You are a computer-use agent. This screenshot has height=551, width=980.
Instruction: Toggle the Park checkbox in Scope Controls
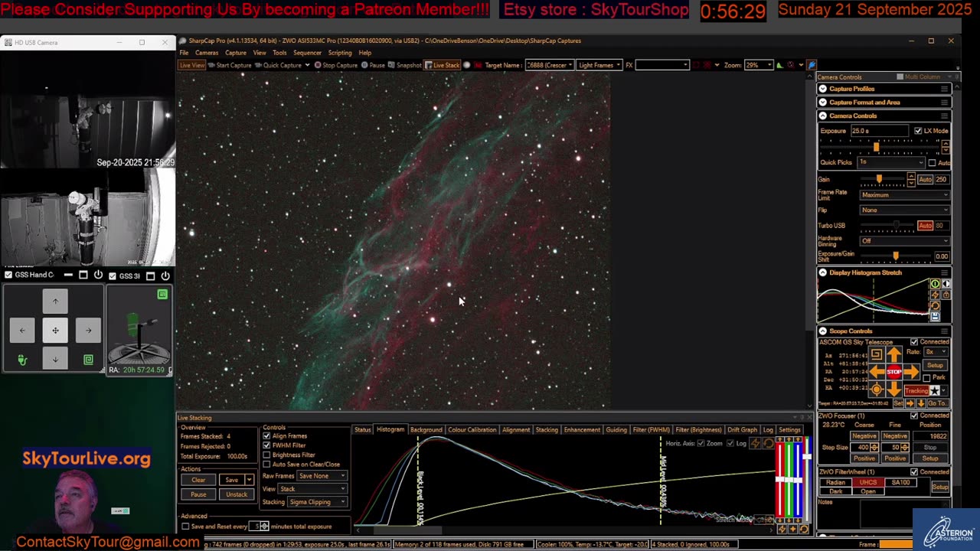[x=926, y=378]
